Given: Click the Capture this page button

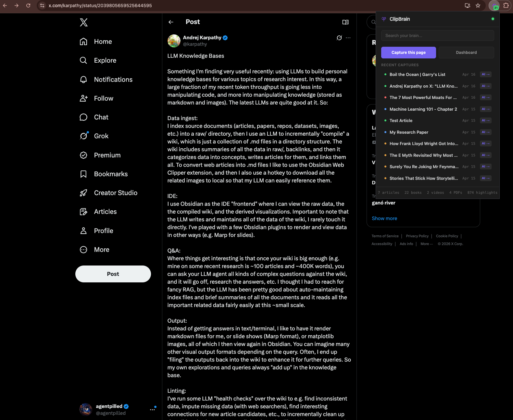Looking at the screenshot, I should coord(408,53).
